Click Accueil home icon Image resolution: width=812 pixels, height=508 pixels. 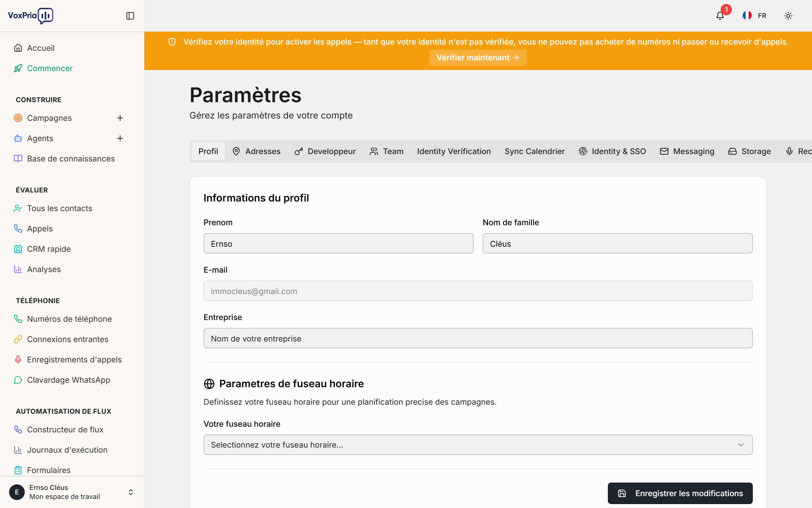click(x=18, y=48)
